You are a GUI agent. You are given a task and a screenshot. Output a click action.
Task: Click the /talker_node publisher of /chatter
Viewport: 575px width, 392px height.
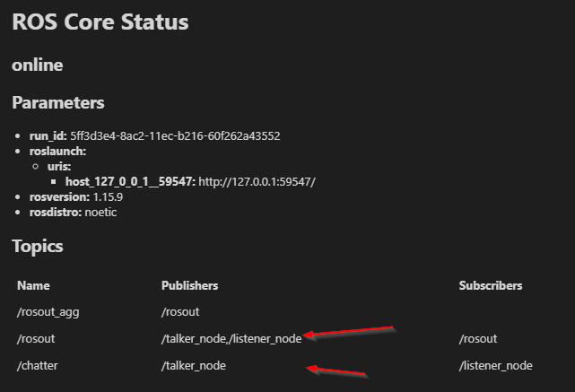tap(194, 366)
